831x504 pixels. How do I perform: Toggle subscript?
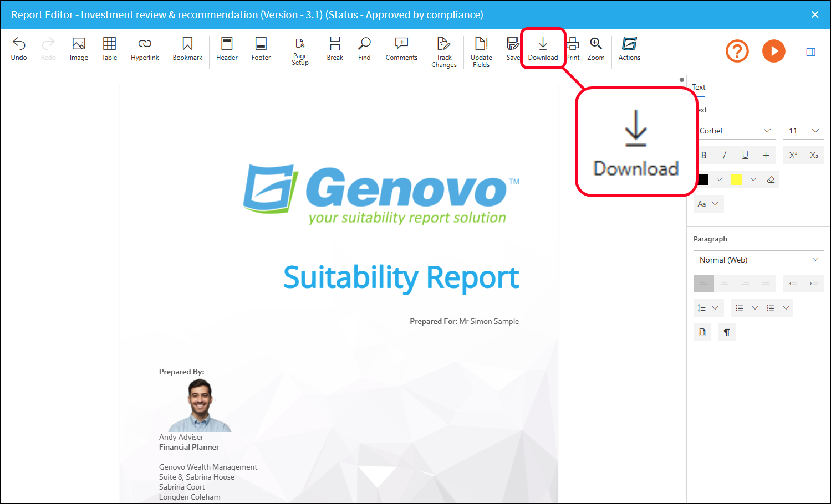(814, 155)
